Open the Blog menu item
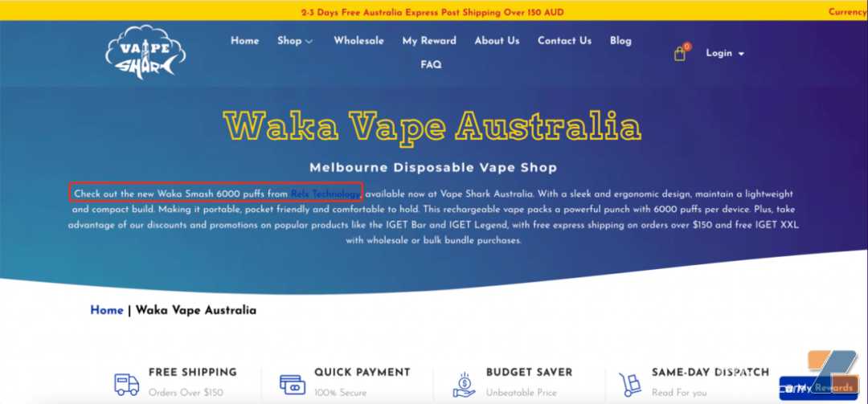 [x=620, y=40]
